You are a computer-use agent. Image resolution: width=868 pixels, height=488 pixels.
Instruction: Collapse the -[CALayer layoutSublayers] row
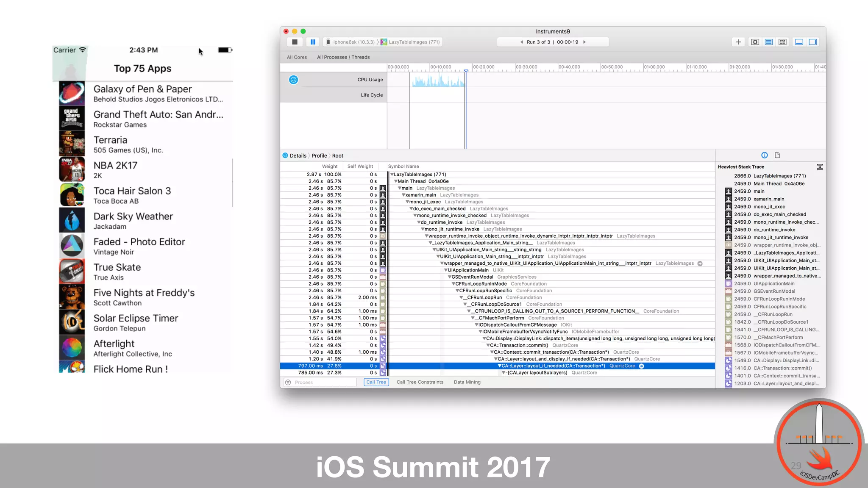point(504,373)
